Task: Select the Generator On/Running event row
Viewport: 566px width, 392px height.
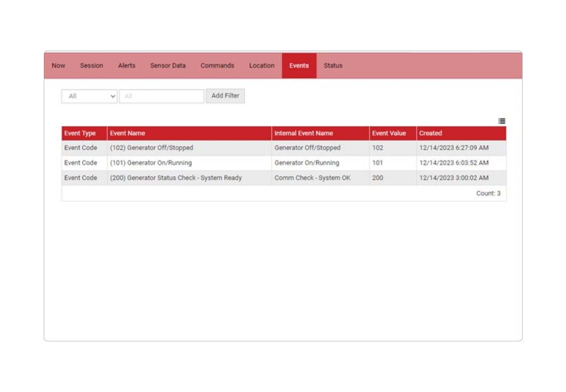Action: [x=229, y=163]
